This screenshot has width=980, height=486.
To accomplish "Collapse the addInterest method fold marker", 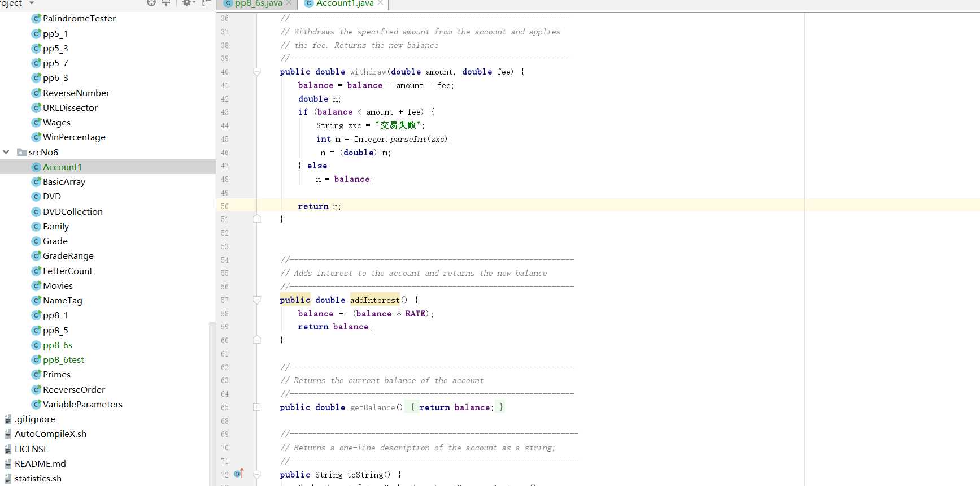I will click(x=257, y=300).
